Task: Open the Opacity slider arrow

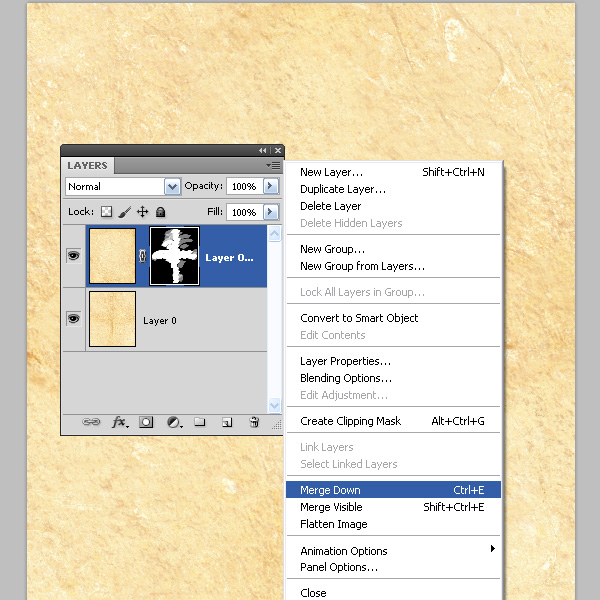Action: pos(271,186)
